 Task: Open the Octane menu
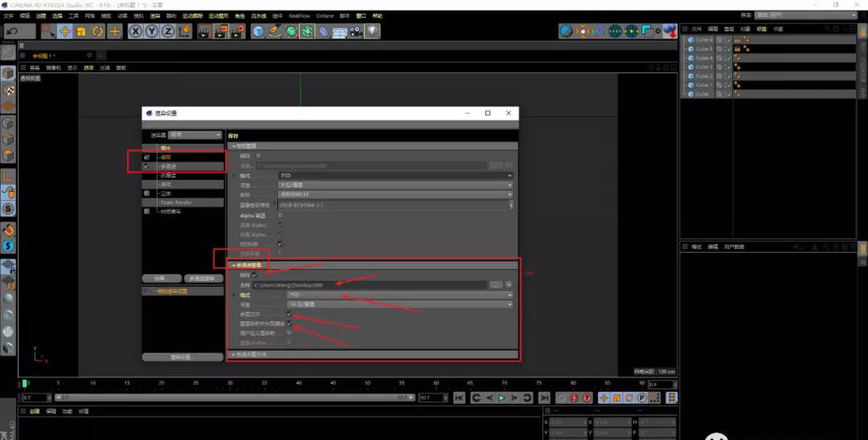coord(325,16)
